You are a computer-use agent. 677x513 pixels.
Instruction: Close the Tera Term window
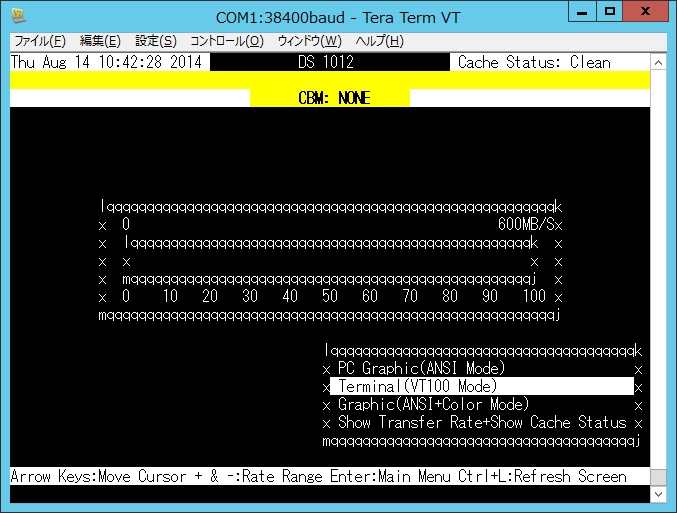647,13
